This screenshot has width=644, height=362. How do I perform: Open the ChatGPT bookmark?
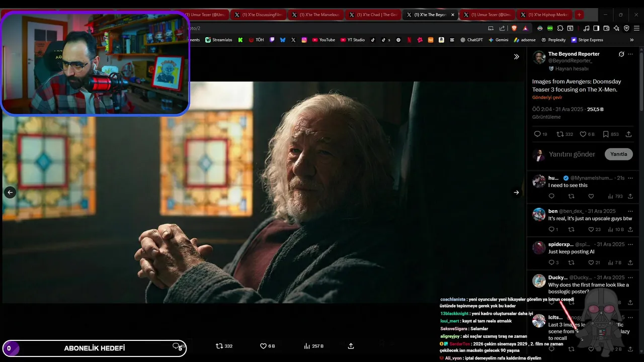pos(471,40)
